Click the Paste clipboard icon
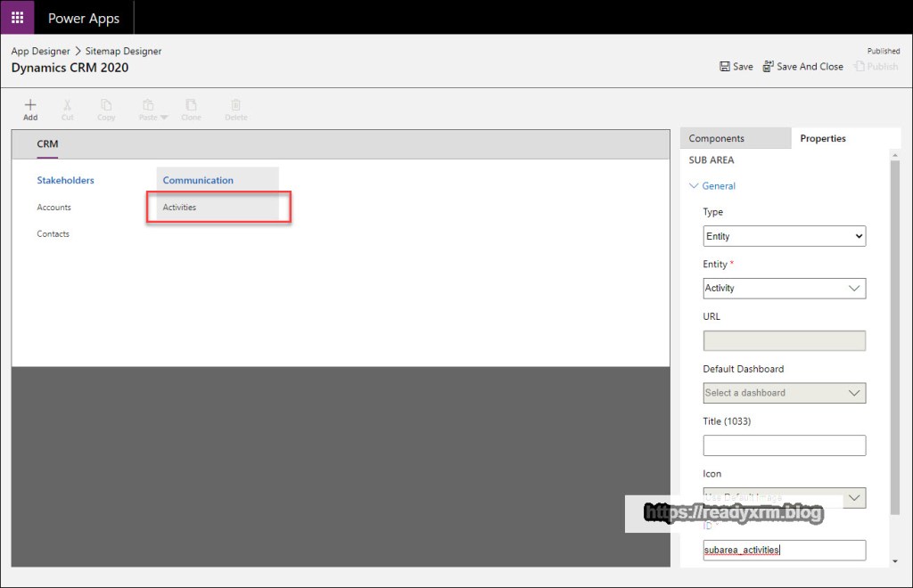Screen dimensions: 913x588 point(148,104)
